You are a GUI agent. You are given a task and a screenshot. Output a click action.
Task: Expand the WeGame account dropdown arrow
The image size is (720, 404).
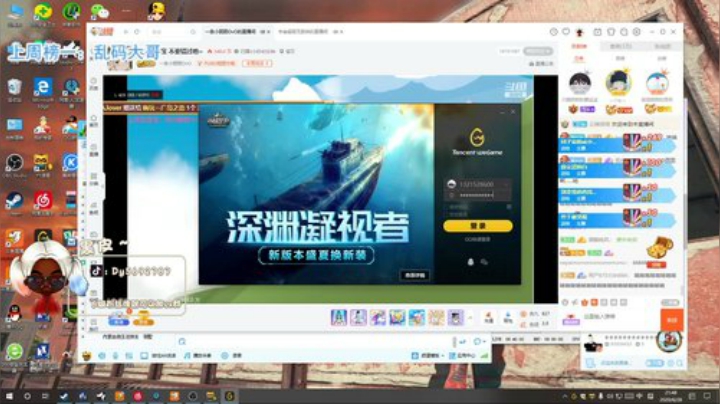pyautogui.click(x=506, y=184)
